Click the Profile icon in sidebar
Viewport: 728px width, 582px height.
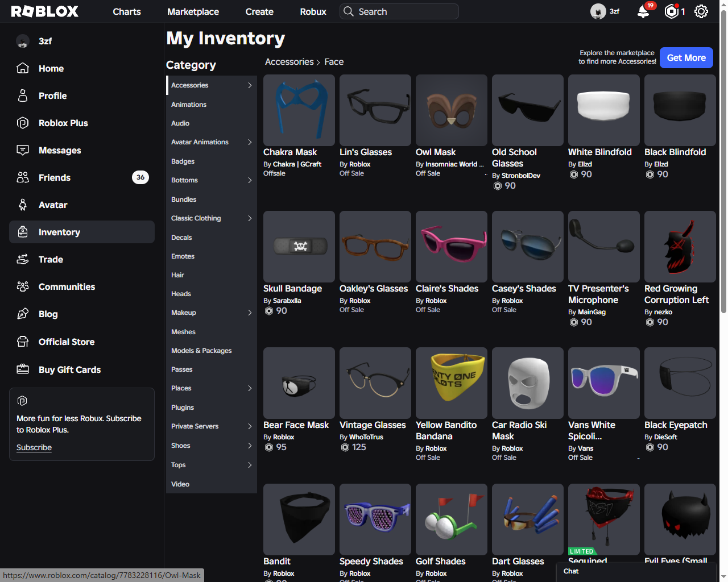tap(23, 95)
